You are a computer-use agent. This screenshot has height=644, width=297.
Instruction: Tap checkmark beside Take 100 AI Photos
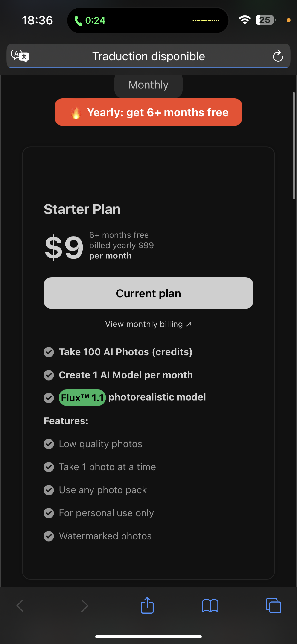click(x=49, y=352)
